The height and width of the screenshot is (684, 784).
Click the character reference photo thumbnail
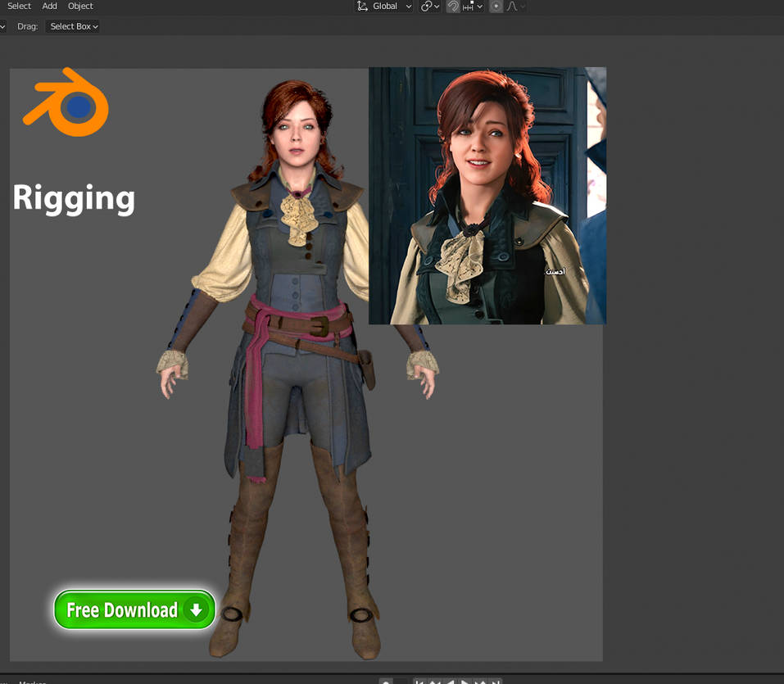[487, 195]
